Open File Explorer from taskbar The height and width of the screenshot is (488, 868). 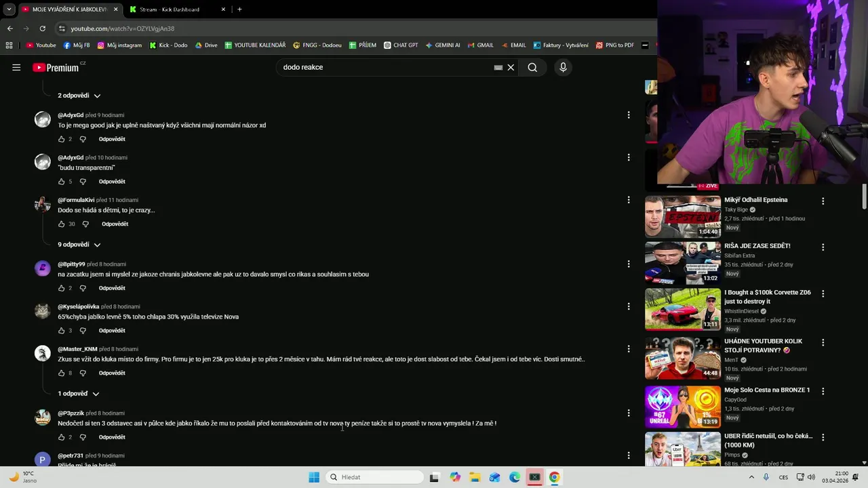[475, 477]
